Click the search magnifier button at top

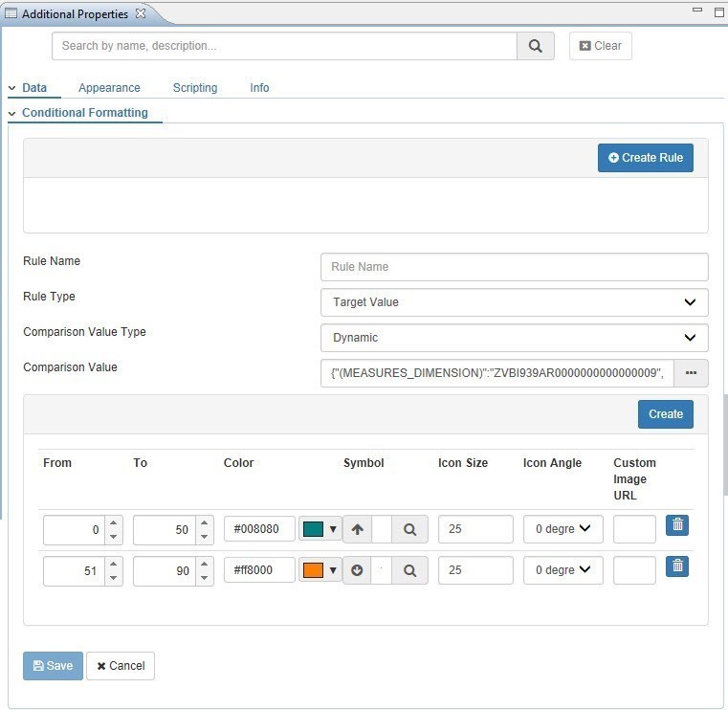coord(535,46)
